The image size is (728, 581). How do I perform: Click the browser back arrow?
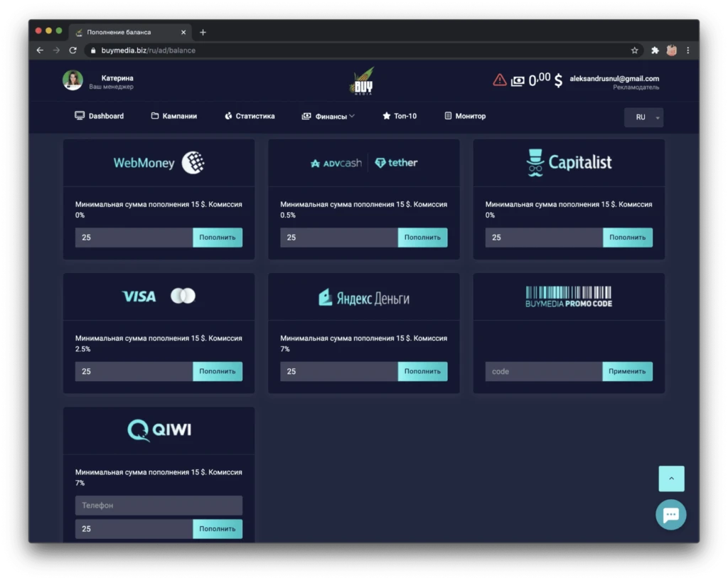click(x=40, y=50)
